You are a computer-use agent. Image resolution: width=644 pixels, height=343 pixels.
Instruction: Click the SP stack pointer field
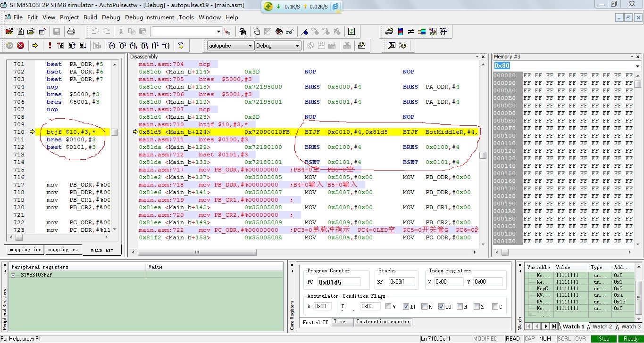point(402,282)
